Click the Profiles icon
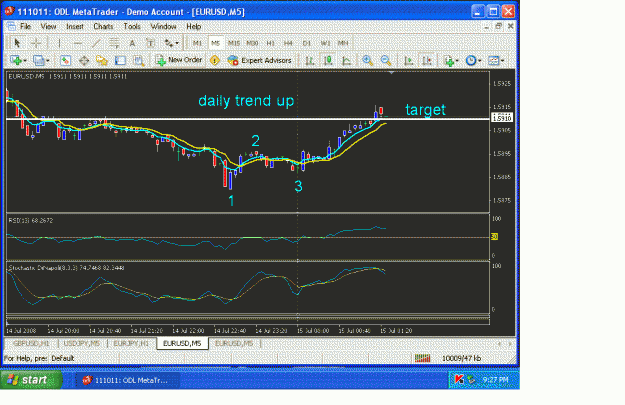Viewport: 625px width, 405px height. 39,61
